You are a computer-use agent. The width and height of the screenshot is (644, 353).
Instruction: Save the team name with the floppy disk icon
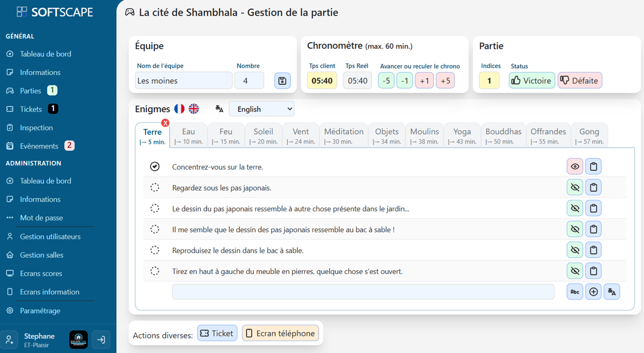coord(282,81)
